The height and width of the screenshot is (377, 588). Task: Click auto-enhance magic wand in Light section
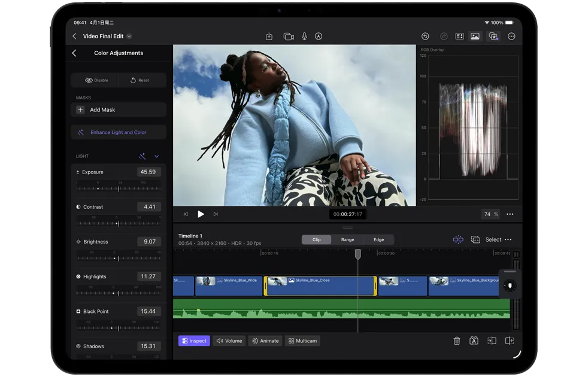(x=142, y=156)
